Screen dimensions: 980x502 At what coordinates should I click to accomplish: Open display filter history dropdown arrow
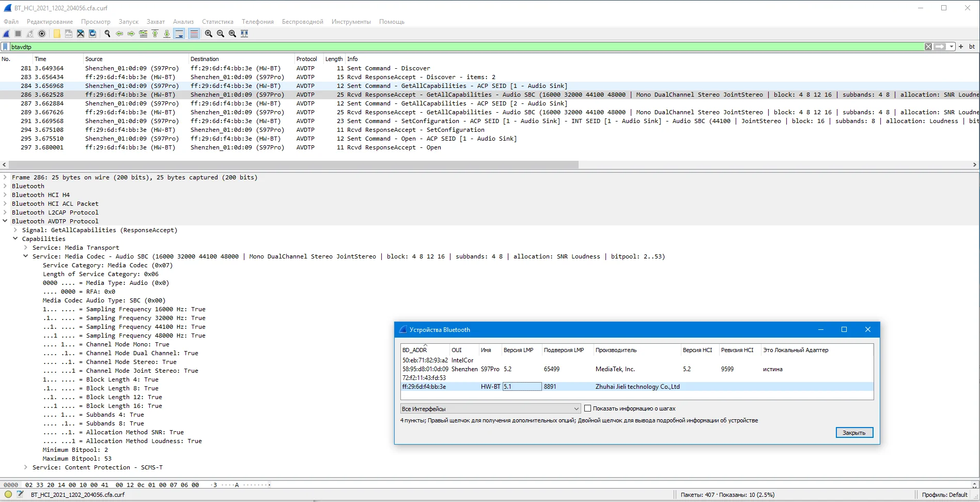pos(951,47)
